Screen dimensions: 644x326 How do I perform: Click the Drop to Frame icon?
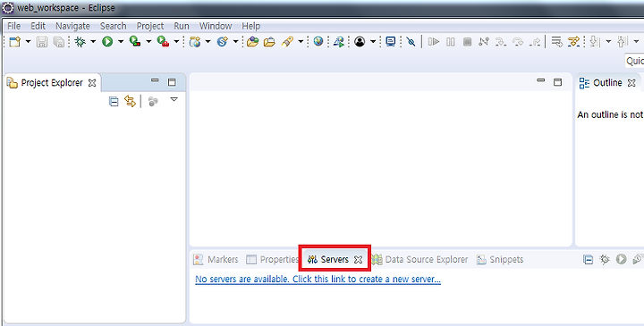coord(556,41)
